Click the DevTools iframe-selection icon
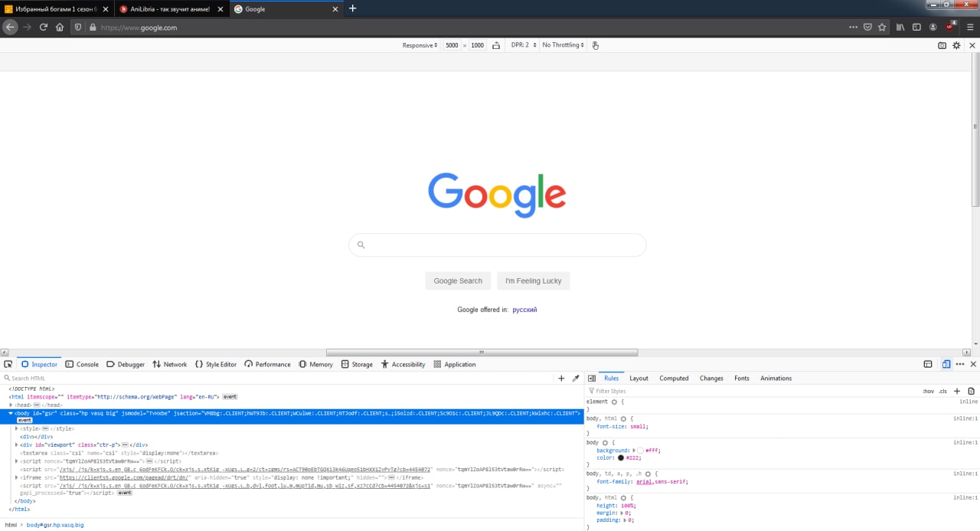The width and height of the screenshot is (980, 531). (x=928, y=364)
